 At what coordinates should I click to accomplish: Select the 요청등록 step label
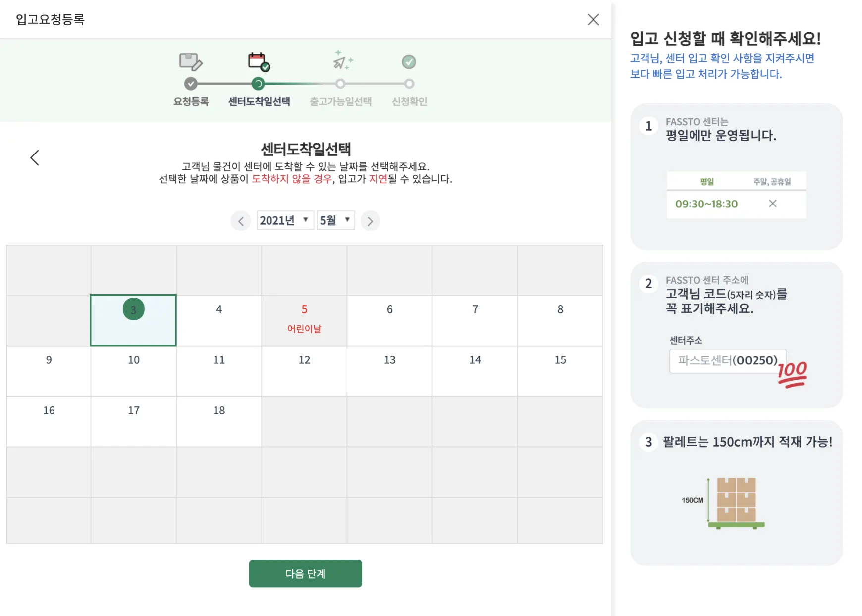click(191, 102)
